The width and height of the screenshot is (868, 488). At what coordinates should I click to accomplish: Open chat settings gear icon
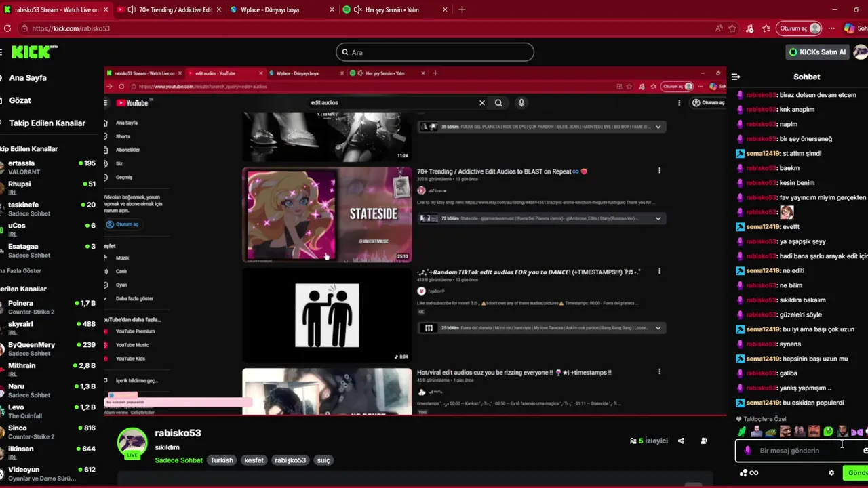(x=831, y=473)
